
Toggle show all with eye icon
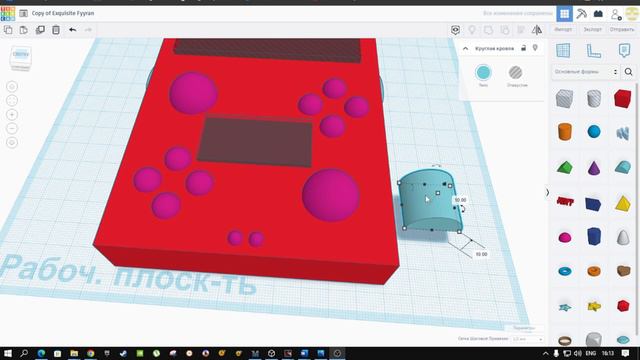coord(456,30)
